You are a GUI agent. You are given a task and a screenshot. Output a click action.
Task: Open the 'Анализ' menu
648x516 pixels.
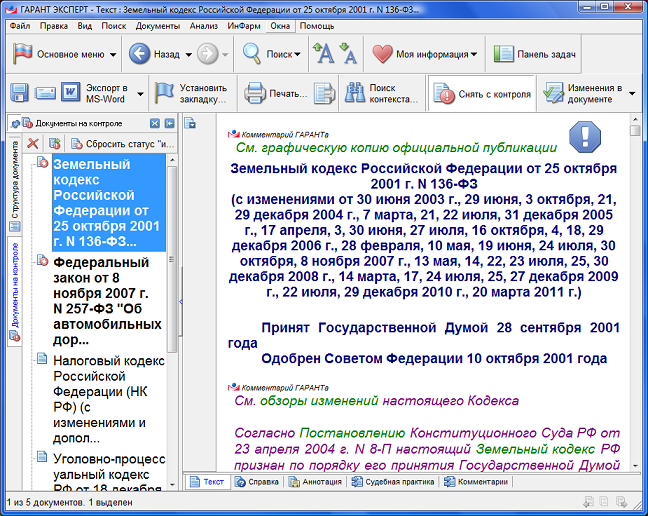click(x=203, y=25)
